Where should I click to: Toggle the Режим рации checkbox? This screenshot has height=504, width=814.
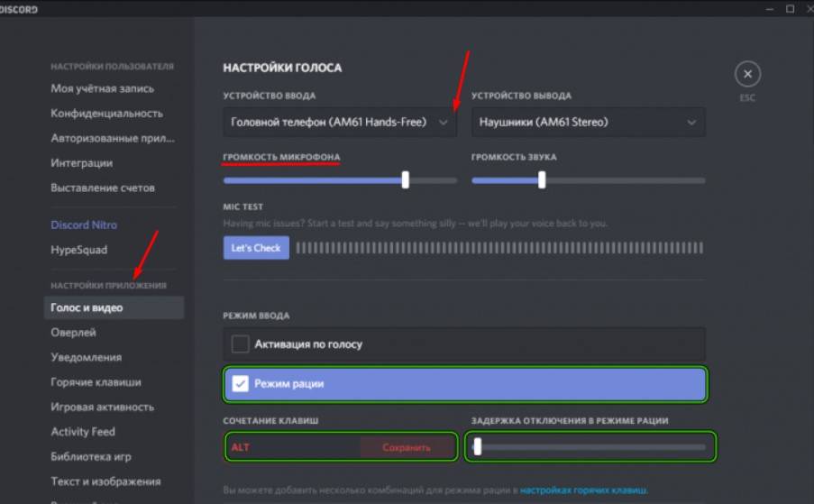(240, 383)
